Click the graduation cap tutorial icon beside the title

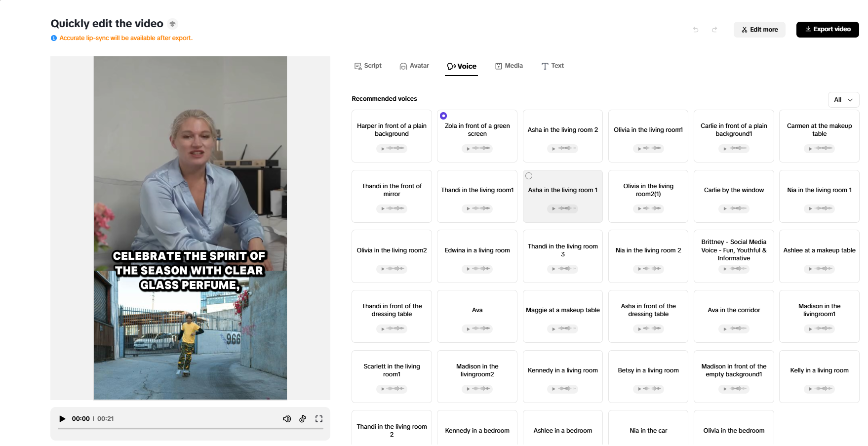172,23
